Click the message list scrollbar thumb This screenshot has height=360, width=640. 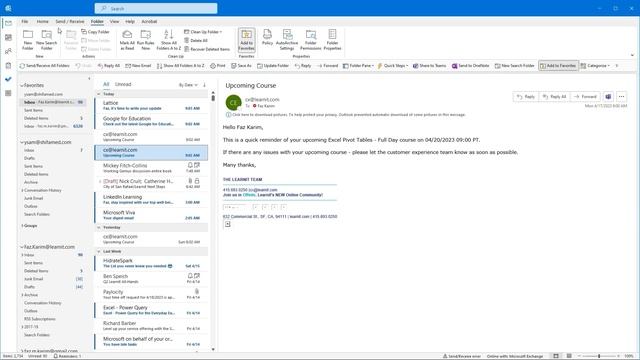click(x=213, y=97)
